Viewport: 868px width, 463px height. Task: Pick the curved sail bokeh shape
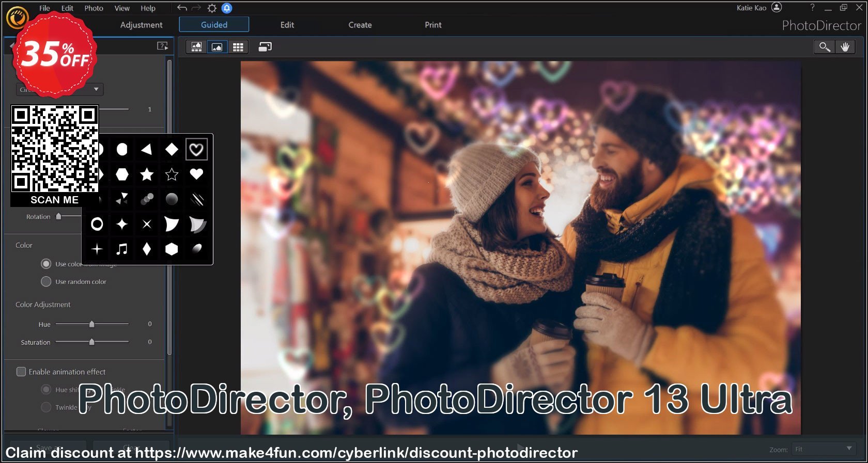point(172,224)
